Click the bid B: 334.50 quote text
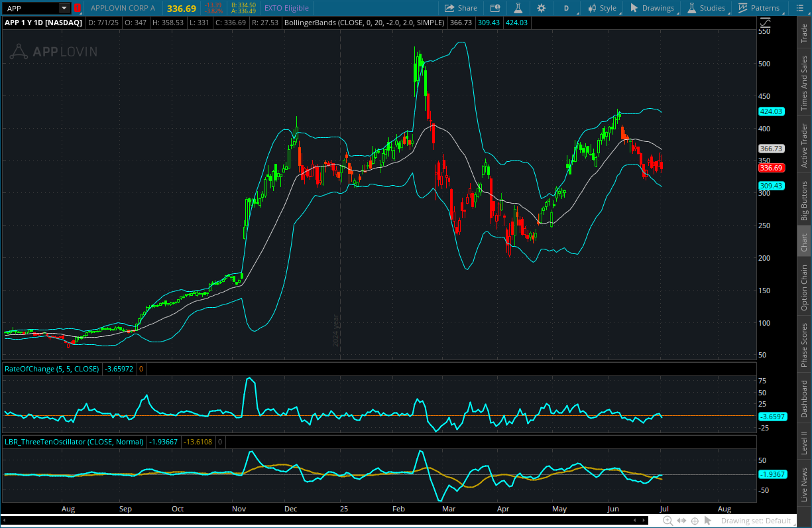 (243, 5)
